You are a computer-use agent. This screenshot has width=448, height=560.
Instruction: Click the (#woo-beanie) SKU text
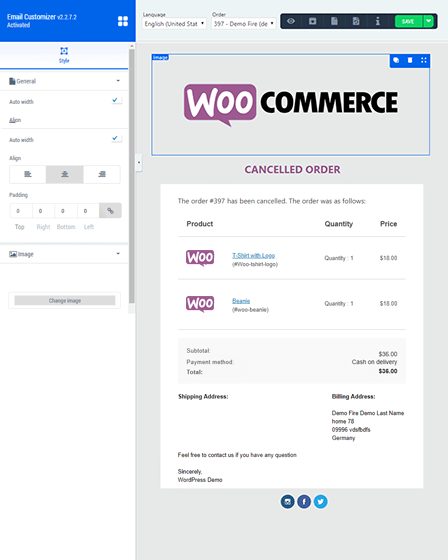tap(250, 310)
